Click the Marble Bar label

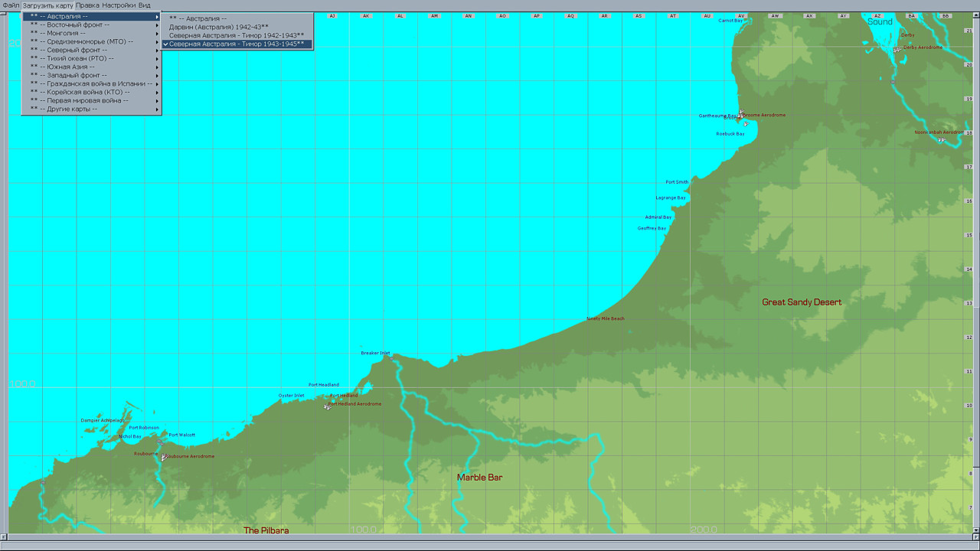[x=479, y=478]
